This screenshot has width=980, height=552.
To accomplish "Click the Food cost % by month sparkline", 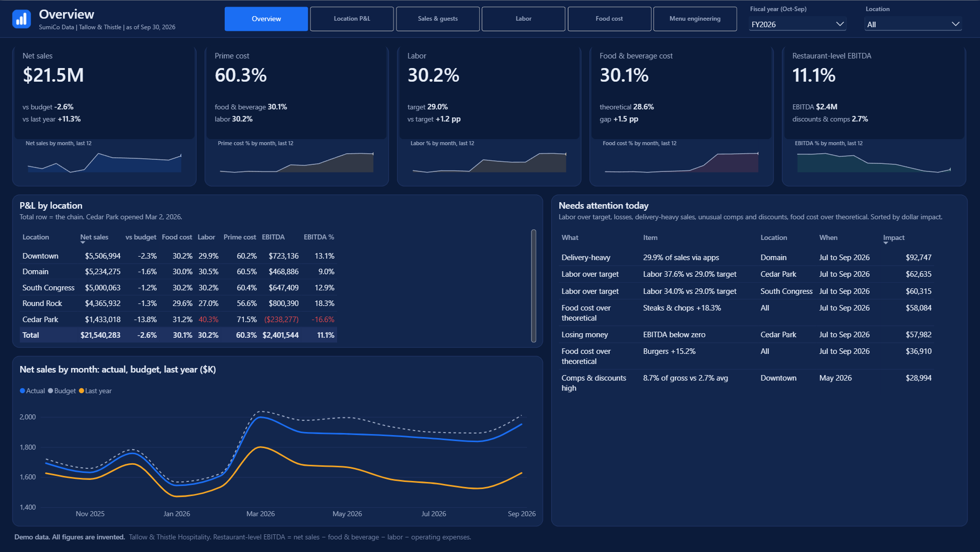I will point(681,162).
